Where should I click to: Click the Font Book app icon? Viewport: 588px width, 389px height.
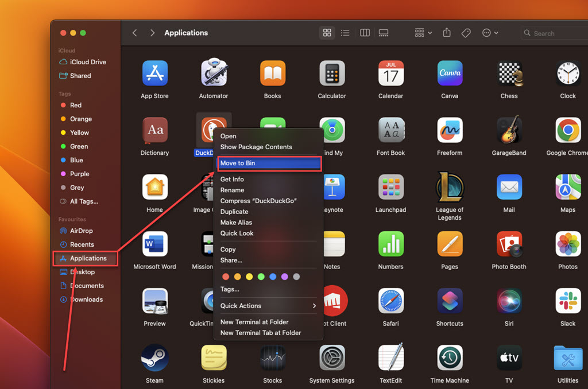[x=390, y=130]
